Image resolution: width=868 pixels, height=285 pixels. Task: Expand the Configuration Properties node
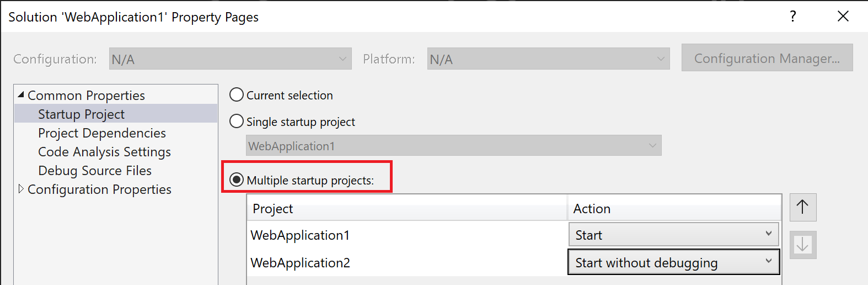21,189
